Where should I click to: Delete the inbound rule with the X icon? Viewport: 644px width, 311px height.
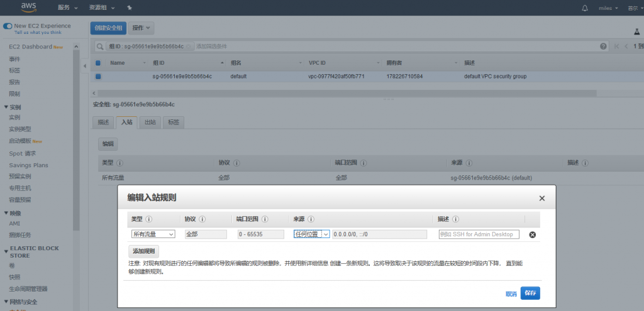click(532, 234)
